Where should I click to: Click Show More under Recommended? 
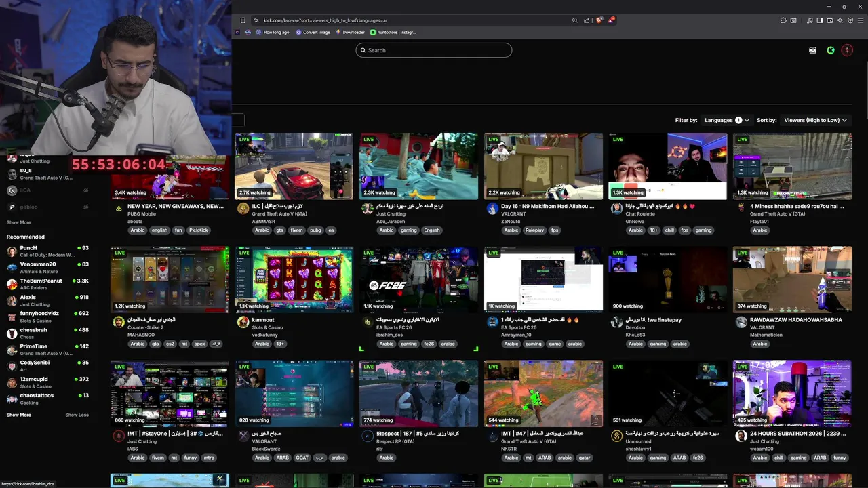18,415
